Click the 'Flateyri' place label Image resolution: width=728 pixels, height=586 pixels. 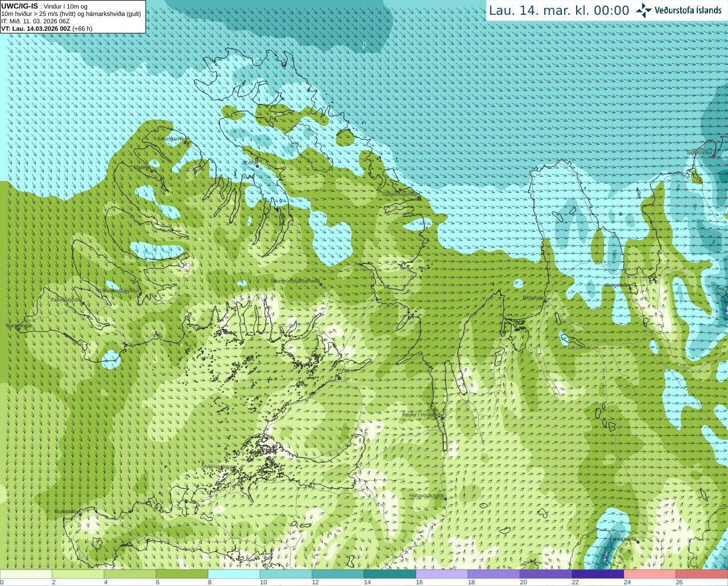tap(142, 167)
